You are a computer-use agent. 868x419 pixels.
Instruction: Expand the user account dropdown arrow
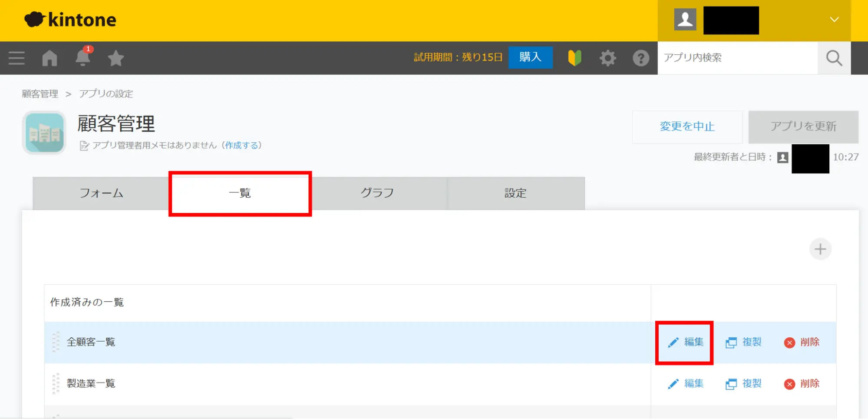(x=834, y=20)
